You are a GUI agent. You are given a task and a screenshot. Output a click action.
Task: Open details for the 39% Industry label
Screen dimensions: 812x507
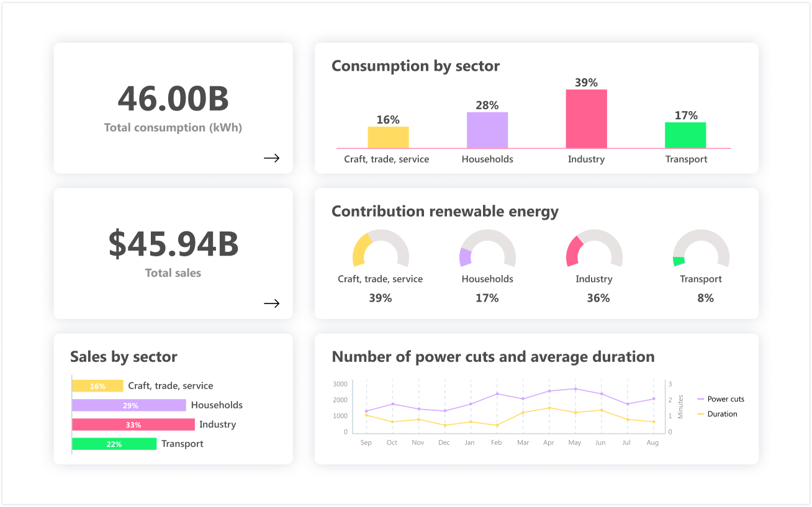[586, 82]
